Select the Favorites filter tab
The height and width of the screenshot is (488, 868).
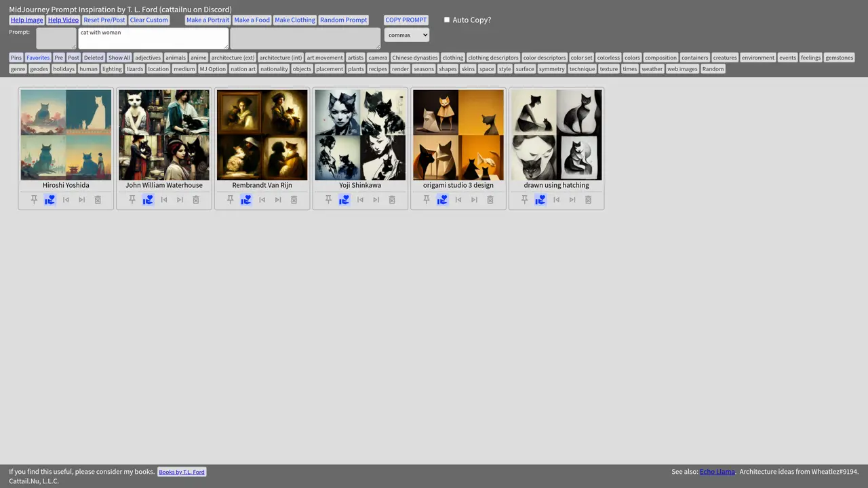pos(38,58)
